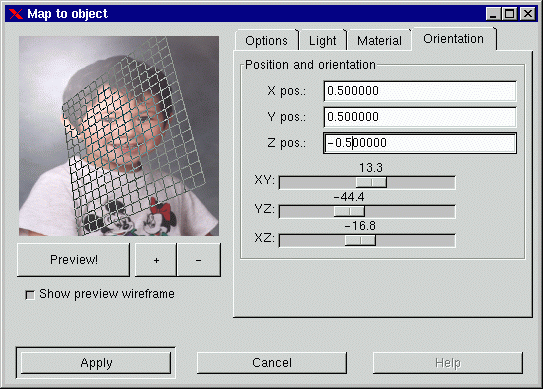Click the XY rotation slider handle
Image resolution: width=543 pixels, height=389 pixels.
(x=371, y=182)
